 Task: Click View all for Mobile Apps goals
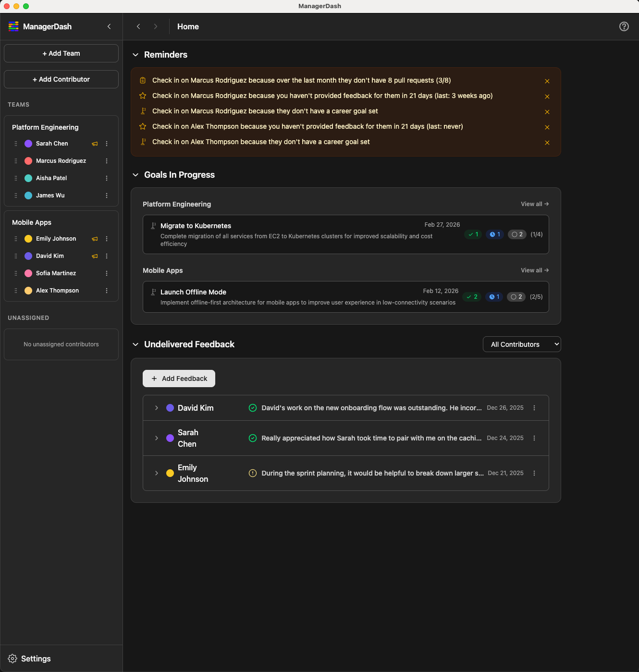coord(534,270)
